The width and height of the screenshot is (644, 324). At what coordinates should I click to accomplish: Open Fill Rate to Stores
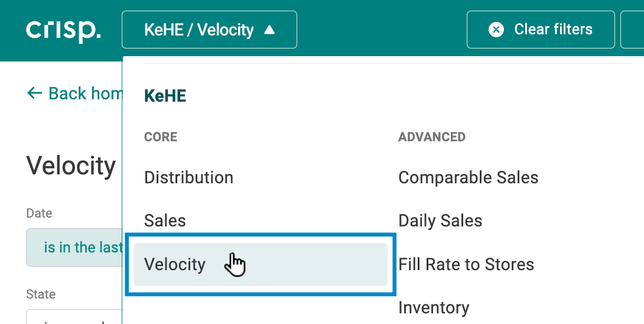[466, 264]
